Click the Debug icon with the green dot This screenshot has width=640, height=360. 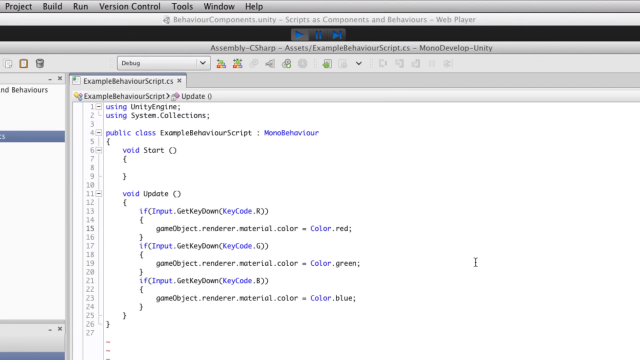tap(287, 64)
